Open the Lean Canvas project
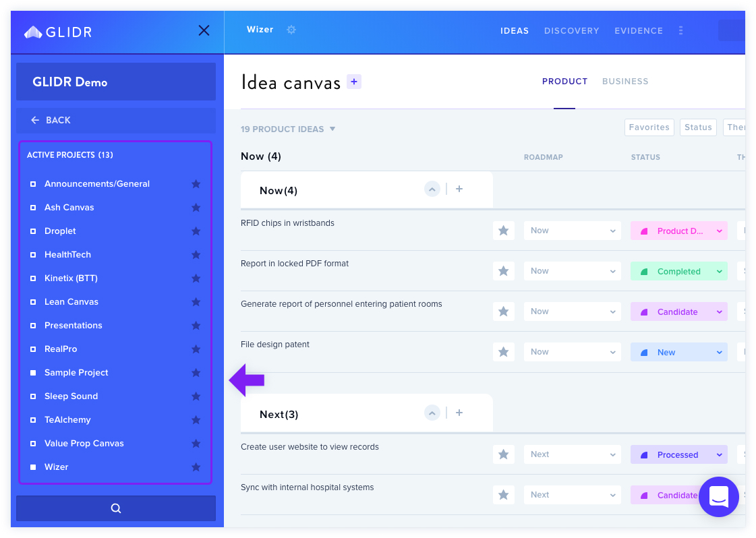Image resolution: width=756 pixels, height=538 pixels. tap(71, 302)
